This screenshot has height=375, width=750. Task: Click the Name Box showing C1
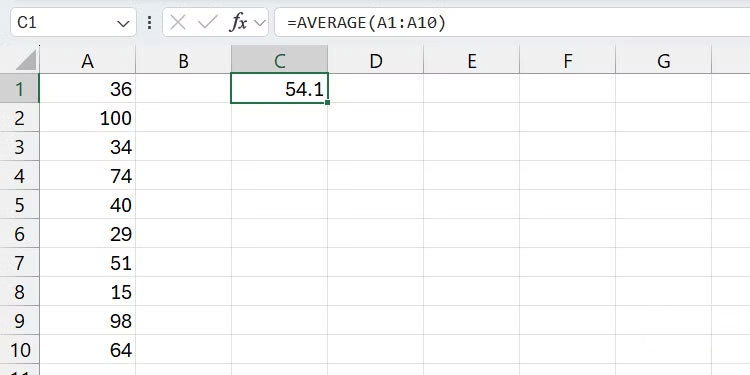[73, 22]
